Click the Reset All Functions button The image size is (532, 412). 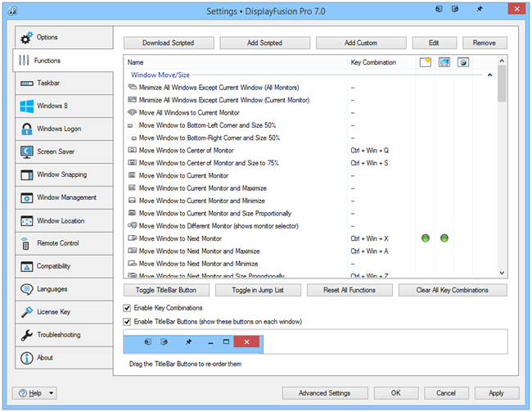tap(349, 290)
